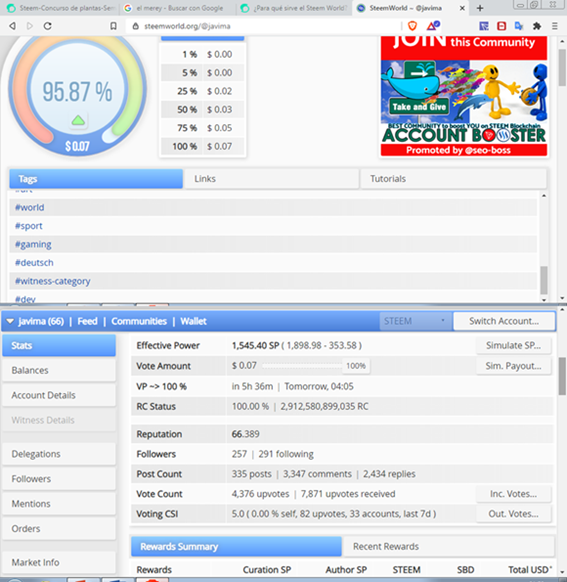The width and height of the screenshot is (567, 582).
Task: Select the Tags tab
Action: (x=96, y=179)
